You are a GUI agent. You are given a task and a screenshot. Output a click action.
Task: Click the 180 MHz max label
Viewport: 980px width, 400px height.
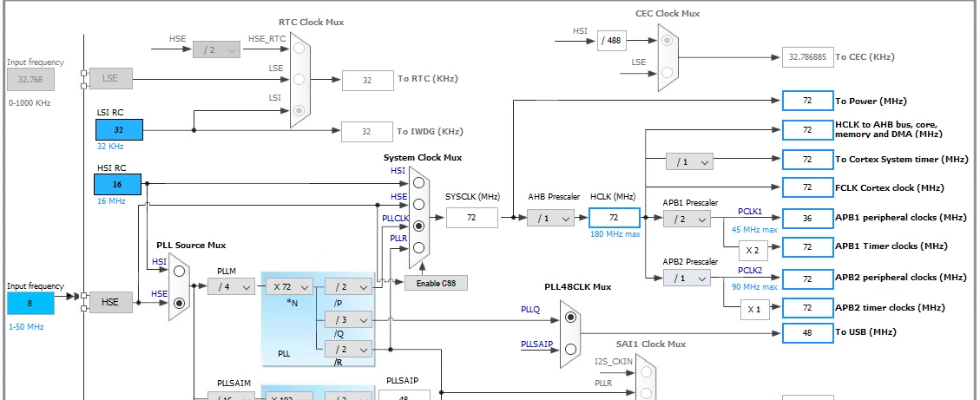pos(615,233)
